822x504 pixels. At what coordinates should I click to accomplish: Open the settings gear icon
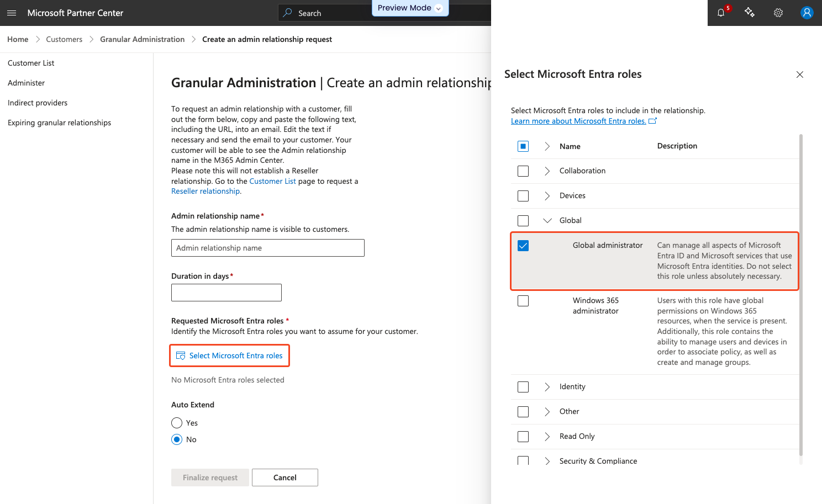778,13
